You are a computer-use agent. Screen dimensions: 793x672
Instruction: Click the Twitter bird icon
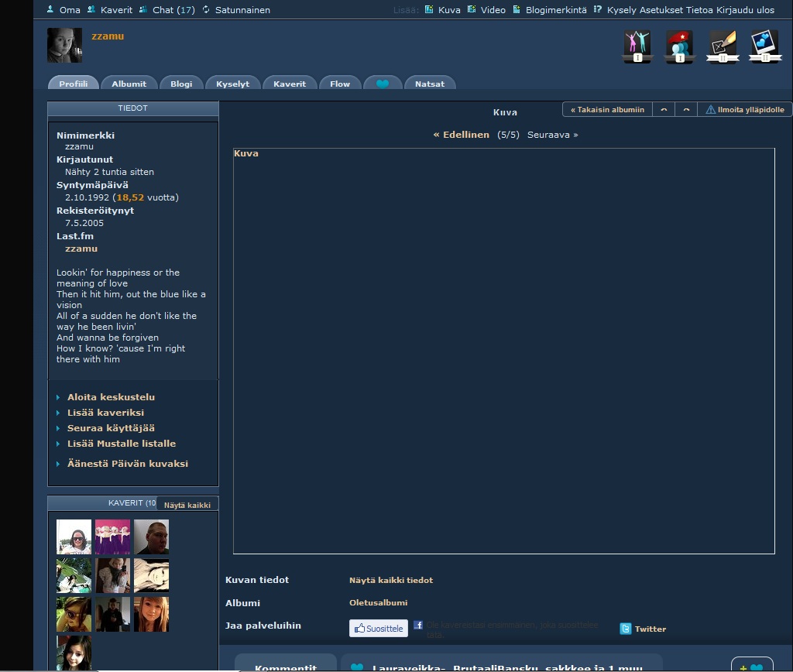[x=626, y=629]
